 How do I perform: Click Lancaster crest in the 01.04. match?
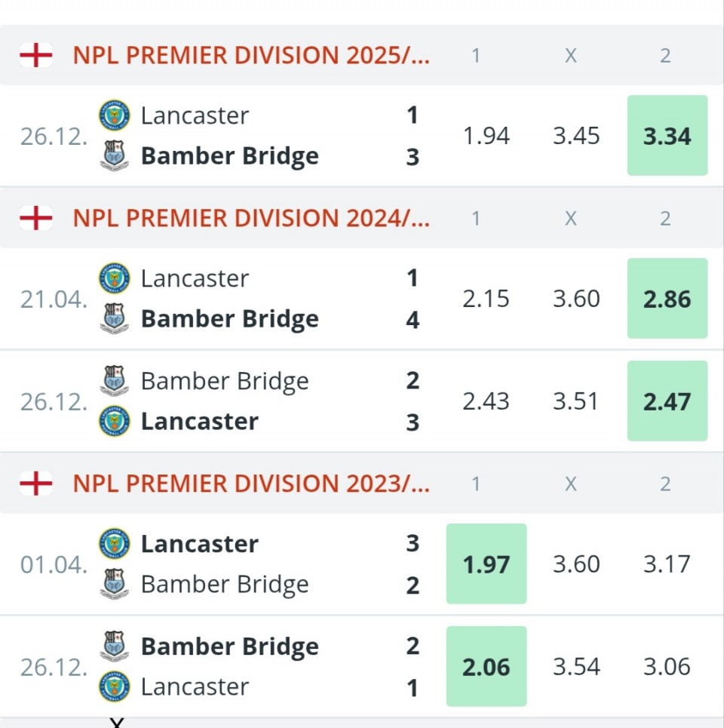coord(115,543)
